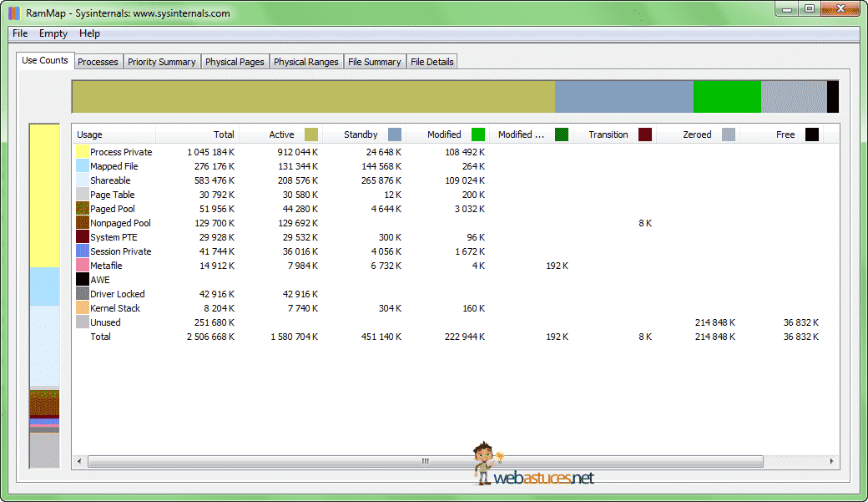Open the File menu
The image size is (868, 502).
tap(20, 33)
